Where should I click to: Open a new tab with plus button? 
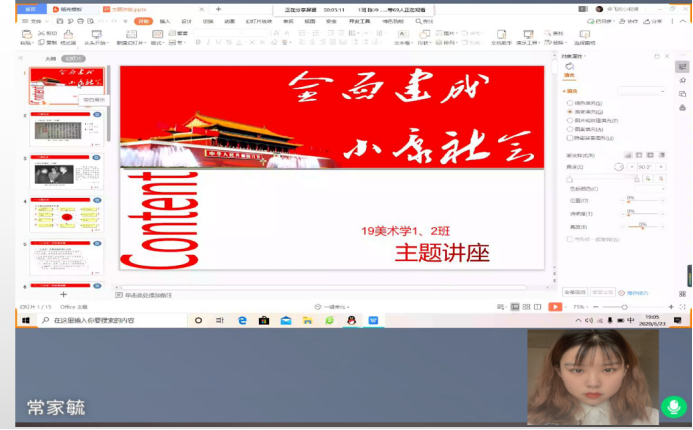click(218, 9)
